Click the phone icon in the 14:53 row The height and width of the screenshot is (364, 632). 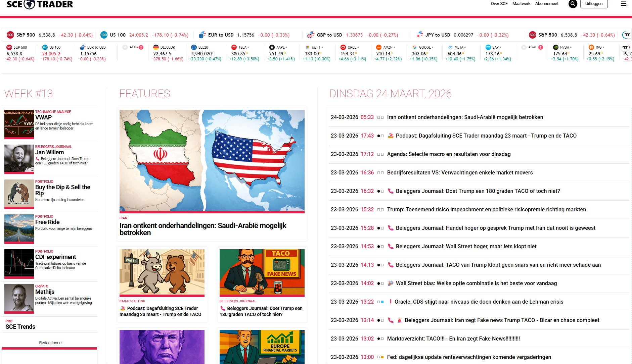391,247
